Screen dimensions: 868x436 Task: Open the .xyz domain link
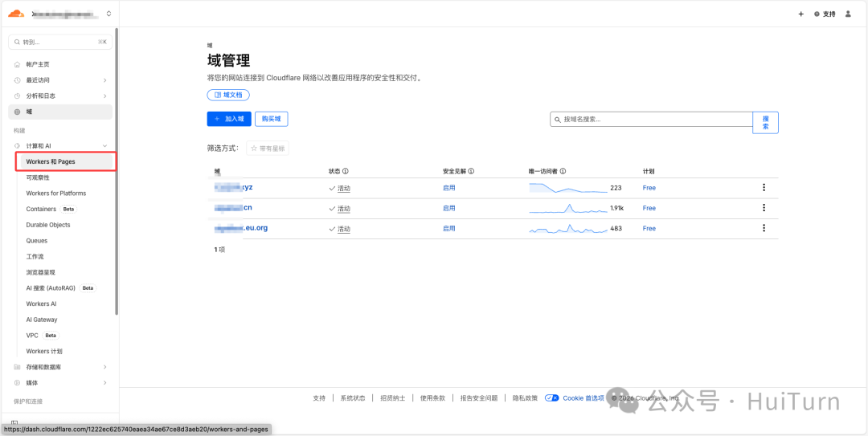234,188
